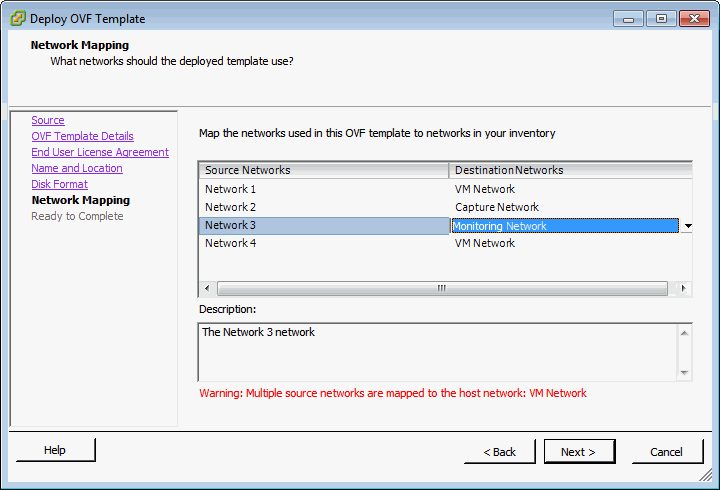This screenshot has width=720, height=490.
Task: Open End User License Agreement step
Action: (100, 152)
